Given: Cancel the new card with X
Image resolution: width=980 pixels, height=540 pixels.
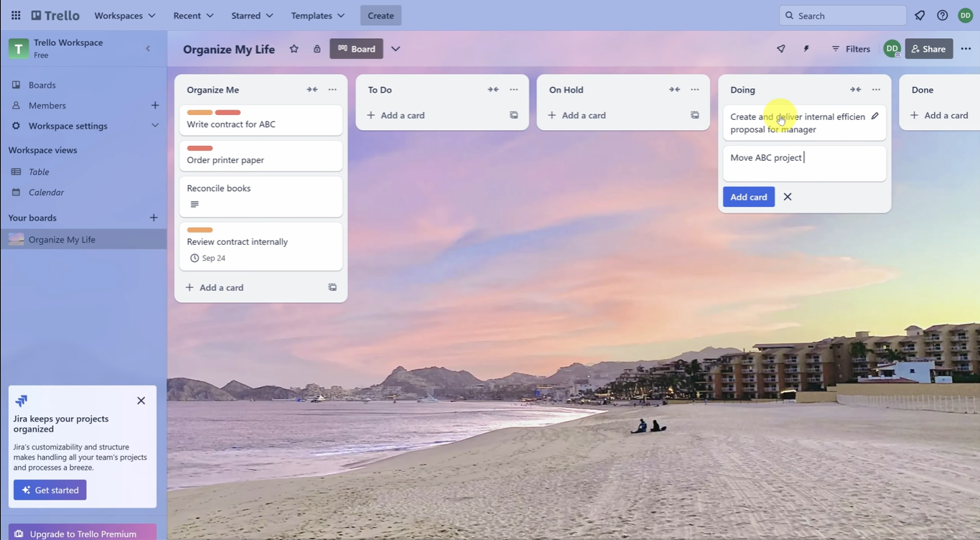Looking at the screenshot, I should click(788, 197).
